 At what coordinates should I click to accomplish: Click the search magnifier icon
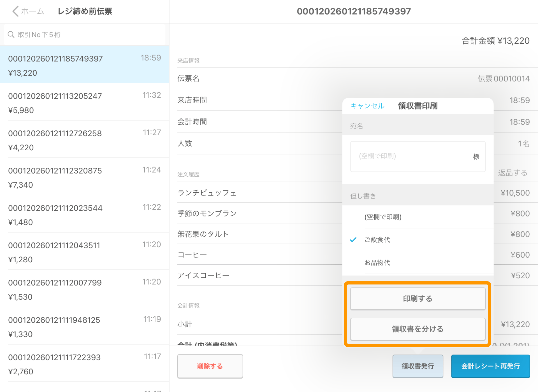point(11,34)
